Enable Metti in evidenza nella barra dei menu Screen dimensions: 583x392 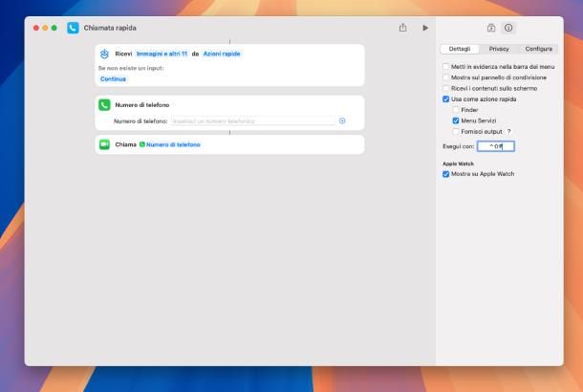pyautogui.click(x=445, y=67)
